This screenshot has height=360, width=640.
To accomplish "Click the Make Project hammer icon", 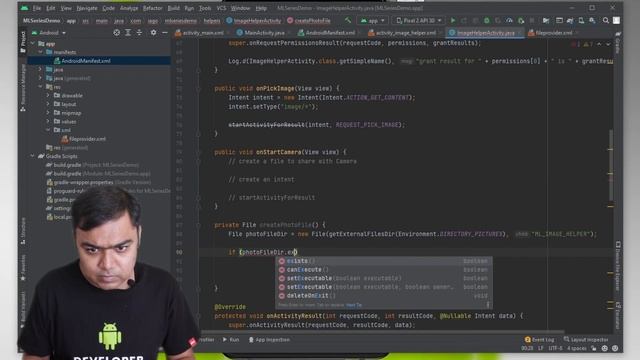I will point(348,20).
